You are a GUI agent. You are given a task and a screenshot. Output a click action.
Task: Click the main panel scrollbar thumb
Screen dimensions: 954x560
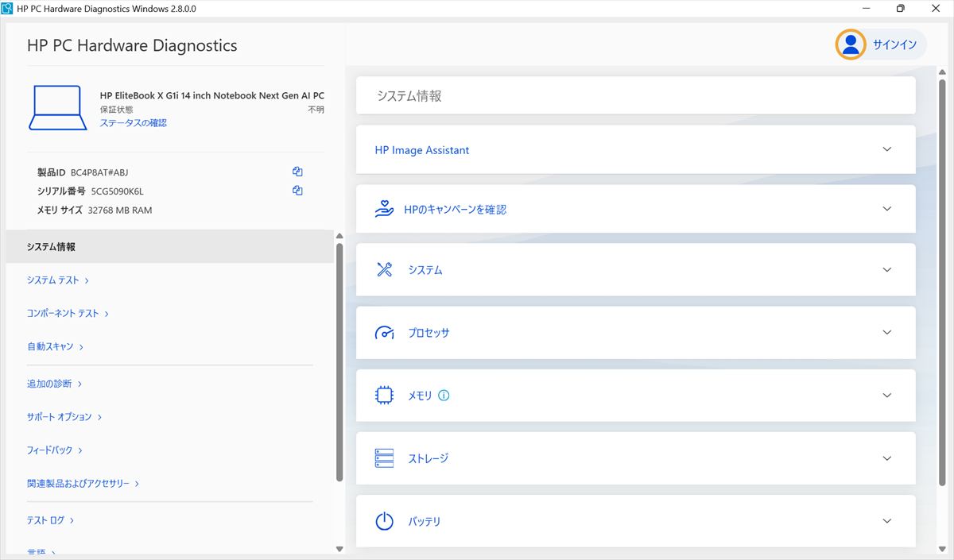coord(943,282)
